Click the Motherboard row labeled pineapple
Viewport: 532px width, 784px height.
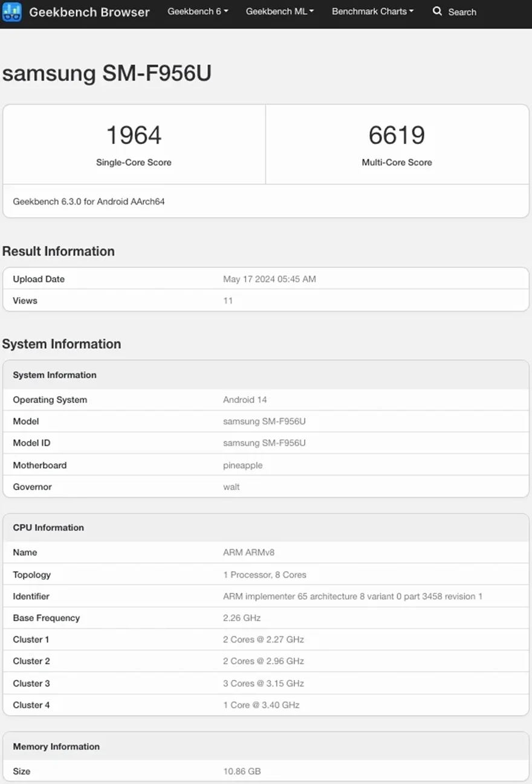point(244,465)
